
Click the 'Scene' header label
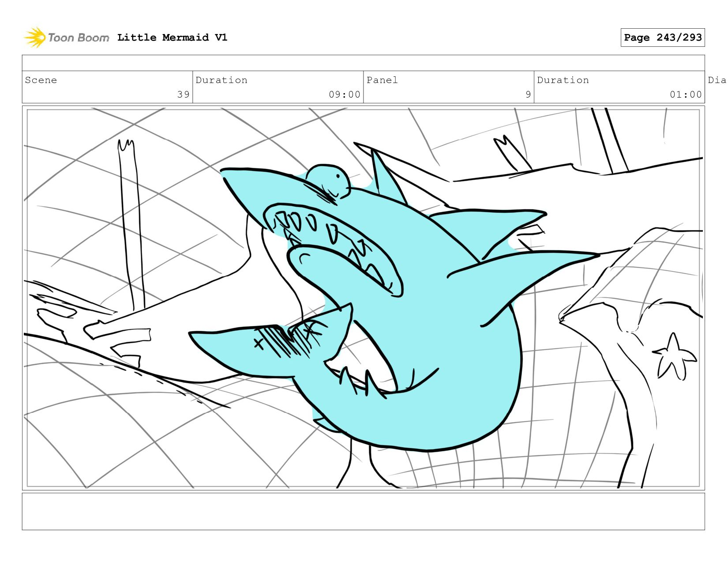(x=41, y=80)
